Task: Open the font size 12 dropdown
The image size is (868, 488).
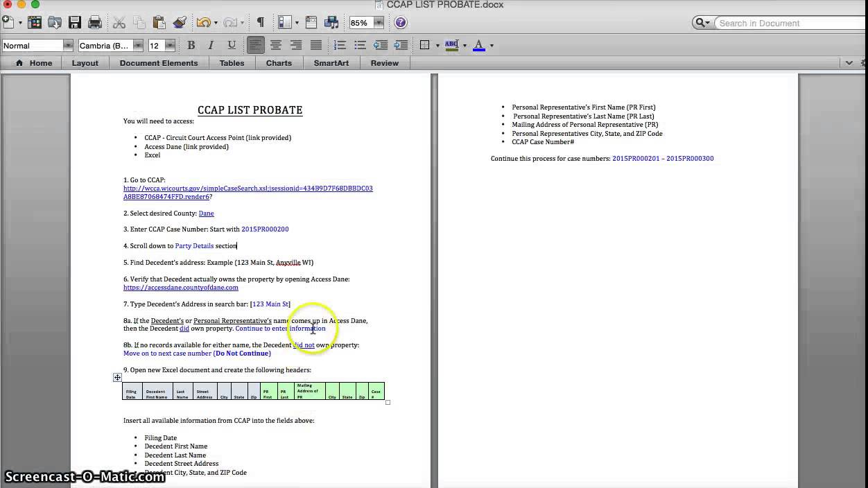Action: point(170,46)
